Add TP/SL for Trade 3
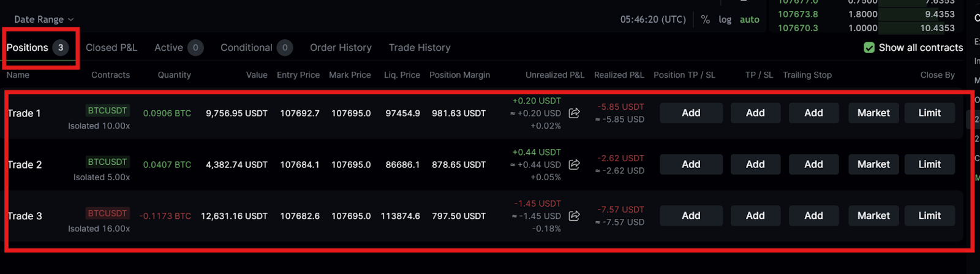Screen dimensions: 980x274 tap(755, 216)
